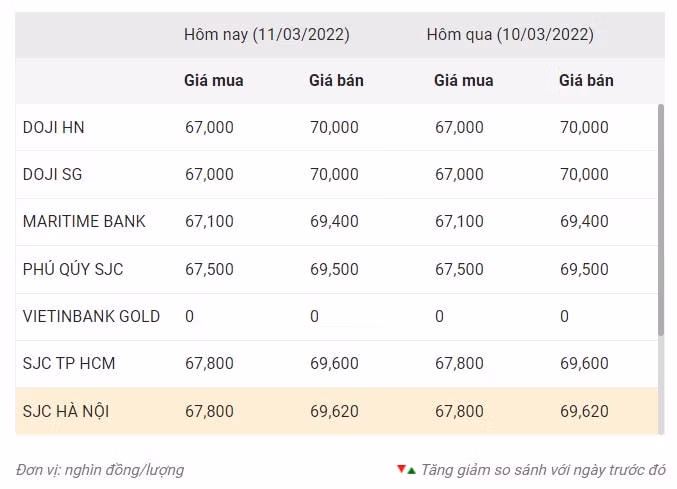Select the DOJI SG row label

[x=52, y=174]
